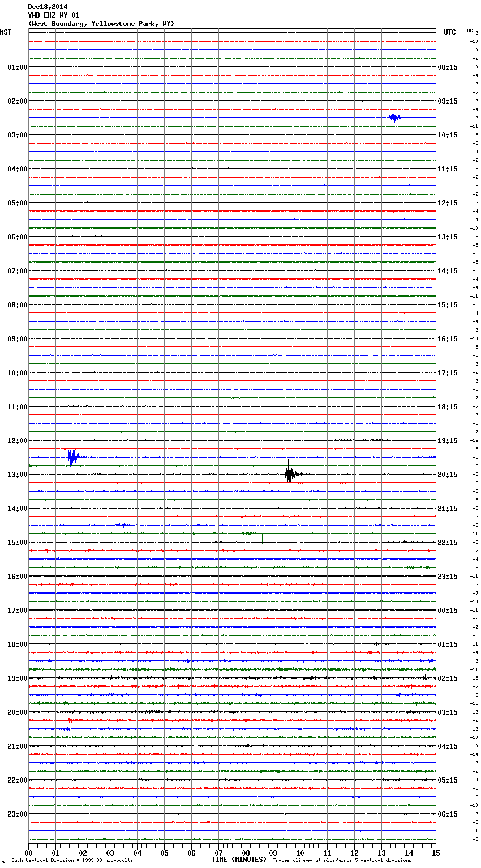
Task: Click minute 00 on the bottom axis
Action: coord(28,853)
